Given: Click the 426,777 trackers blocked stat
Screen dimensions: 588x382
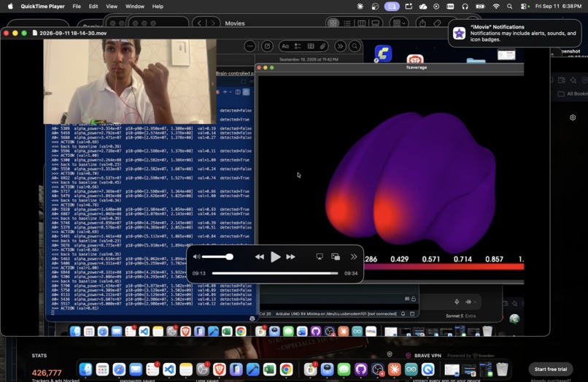Looking at the screenshot, I should click(47, 373).
